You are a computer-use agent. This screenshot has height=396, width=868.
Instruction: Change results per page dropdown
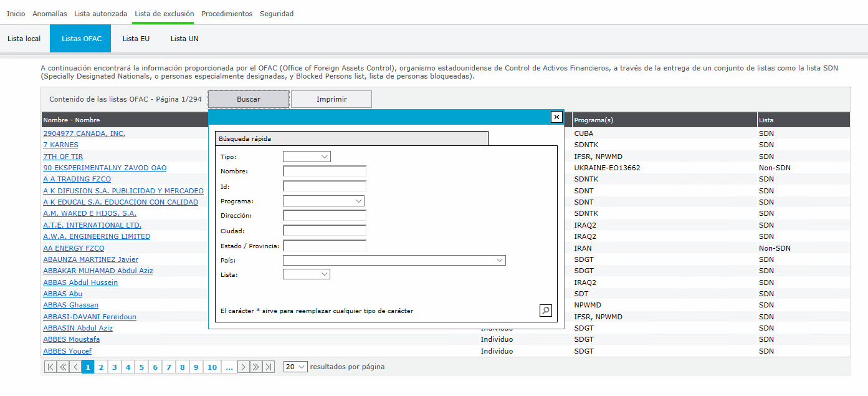pos(295,367)
